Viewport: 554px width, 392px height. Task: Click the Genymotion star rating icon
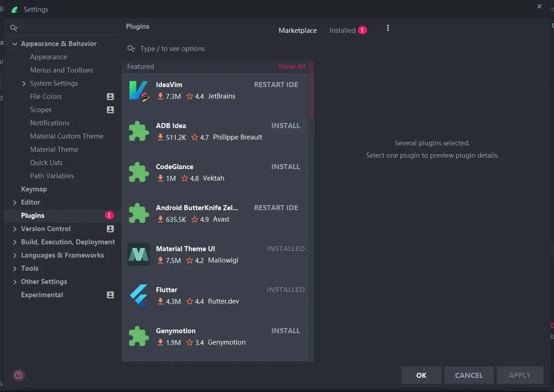tap(190, 342)
